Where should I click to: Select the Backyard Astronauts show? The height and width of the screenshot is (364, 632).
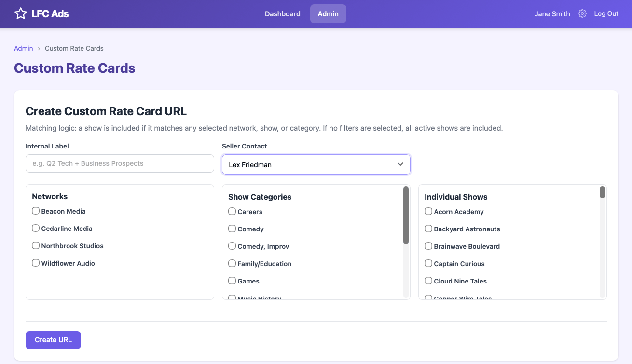pos(428,229)
